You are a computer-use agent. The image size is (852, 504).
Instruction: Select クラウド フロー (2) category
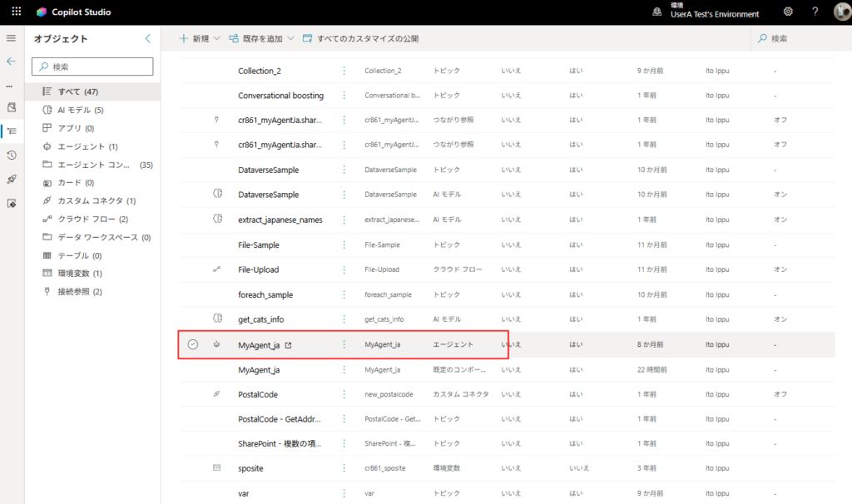click(x=92, y=219)
